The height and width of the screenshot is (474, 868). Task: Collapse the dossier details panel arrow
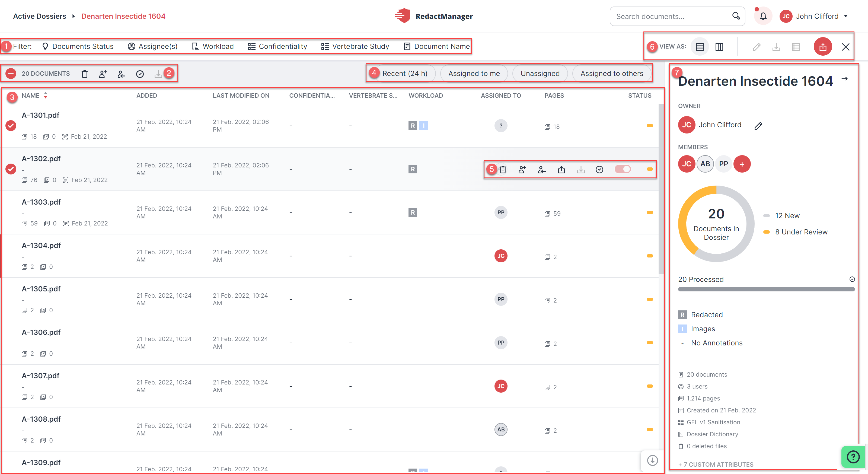(x=844, y=79)
